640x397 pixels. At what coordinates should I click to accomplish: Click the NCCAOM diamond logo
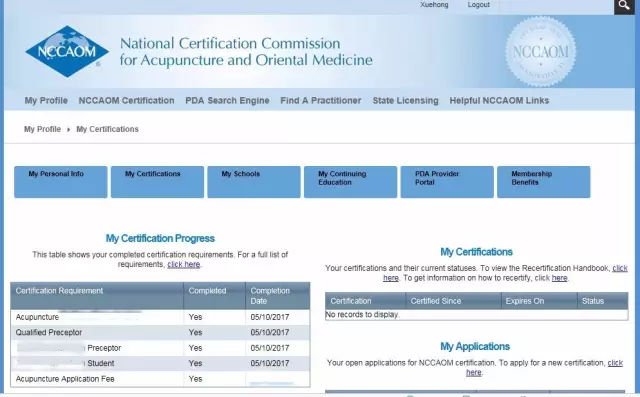(x=67, y=51)
